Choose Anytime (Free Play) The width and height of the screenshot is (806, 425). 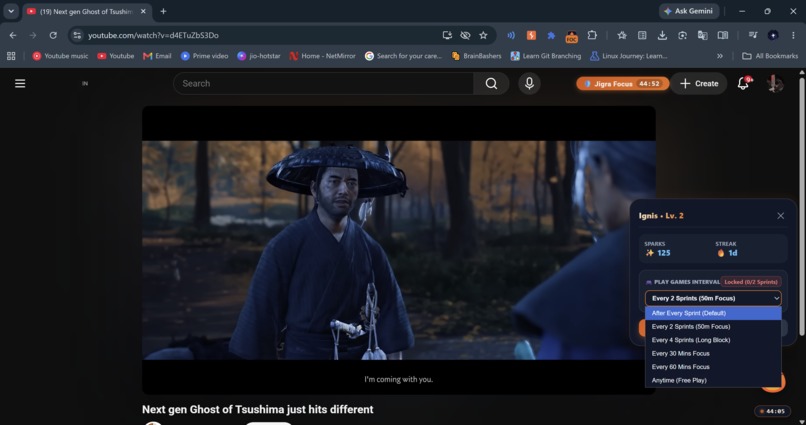713,380
